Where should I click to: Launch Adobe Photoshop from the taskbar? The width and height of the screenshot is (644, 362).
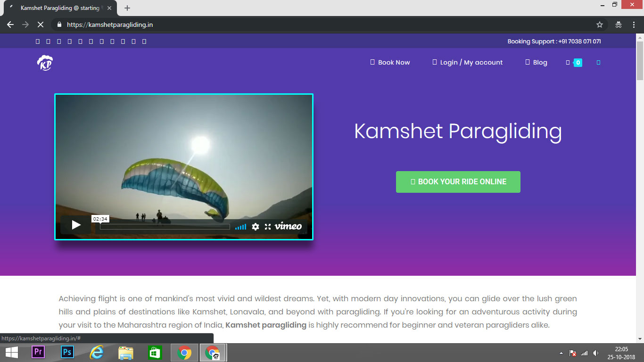pyautogui.click(x=67, y=352)
